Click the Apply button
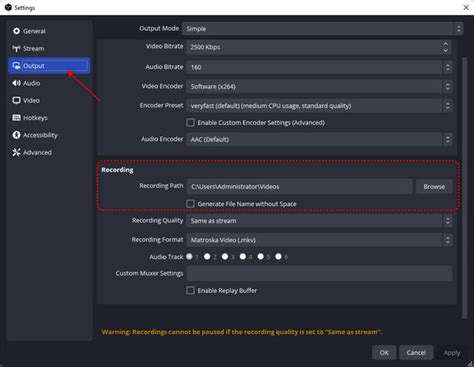The width and height of the screenshot is (474, 367). (x=452, y=353)
